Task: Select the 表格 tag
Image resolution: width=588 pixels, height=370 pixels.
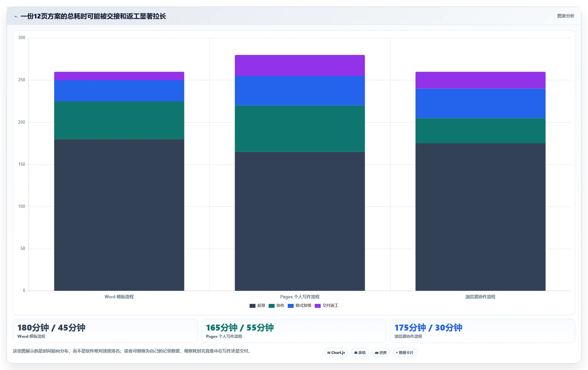Action: tap(360, 353)
